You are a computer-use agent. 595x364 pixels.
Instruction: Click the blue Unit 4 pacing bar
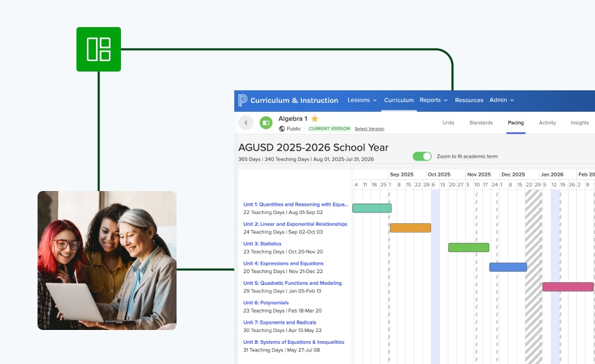coord(508,267)
